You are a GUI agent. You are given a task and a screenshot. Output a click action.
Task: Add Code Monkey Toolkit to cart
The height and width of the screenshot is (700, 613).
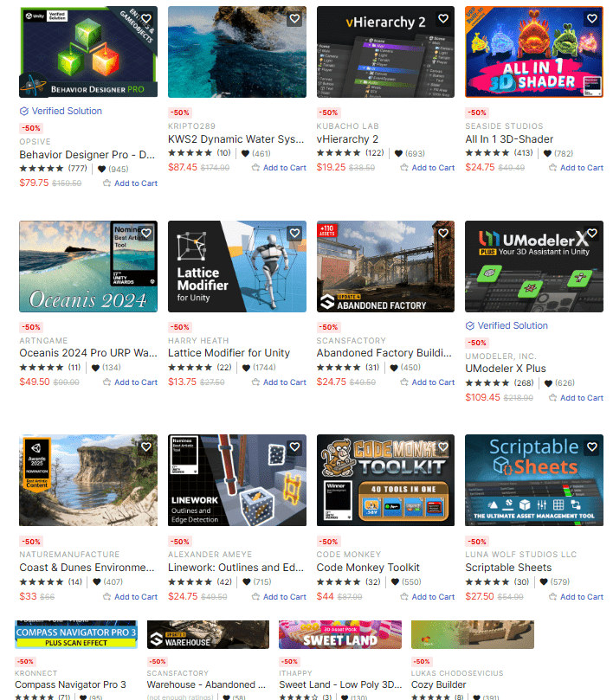pyautogui.click(x=428, y=597)
